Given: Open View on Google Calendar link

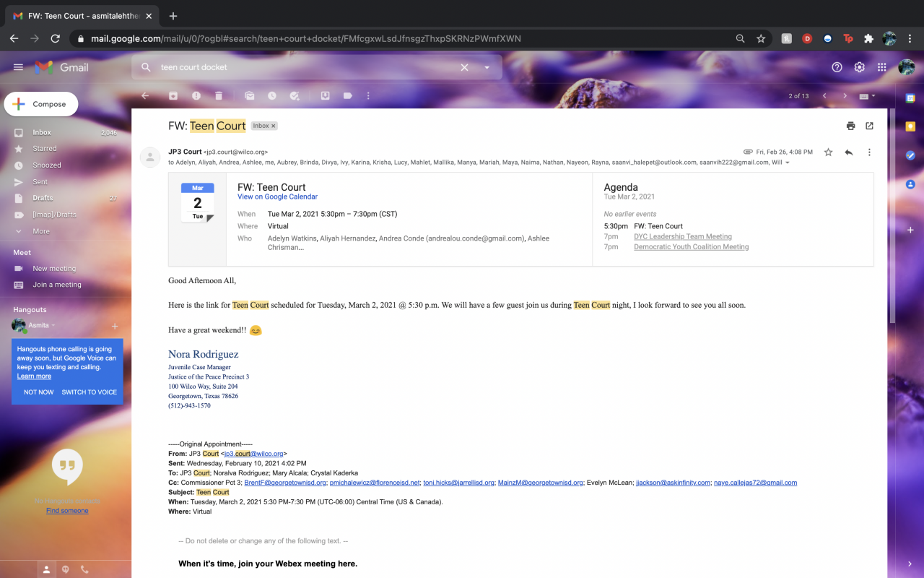Looking at the screenshot, I should tap(277, 197).
